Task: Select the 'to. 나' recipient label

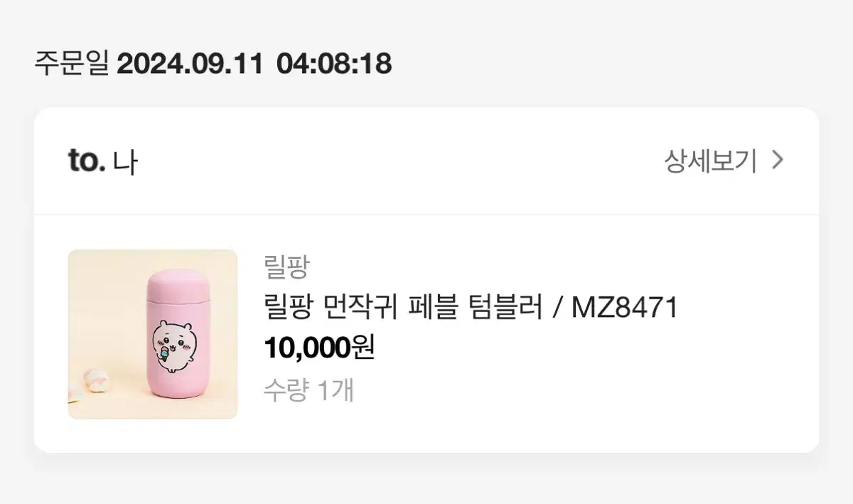Action: coord(103,161)
